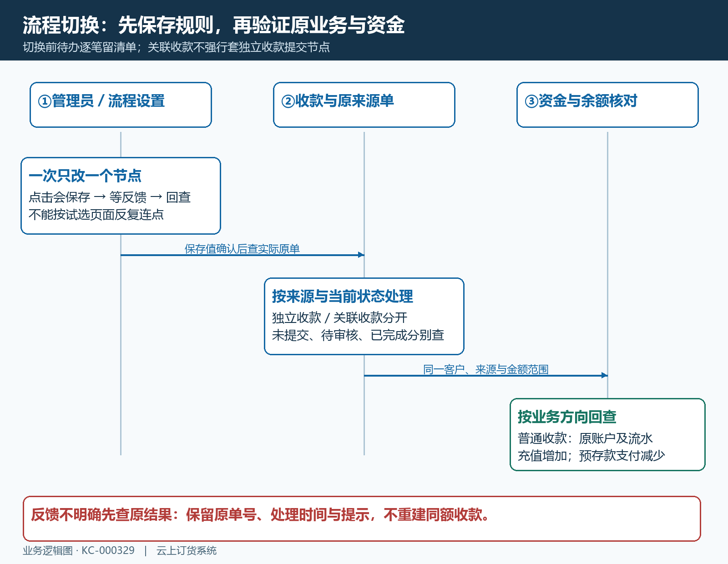Click the arrow label '保存值确认后查实际原单'
728x564 pixels.
click(242, 249)
